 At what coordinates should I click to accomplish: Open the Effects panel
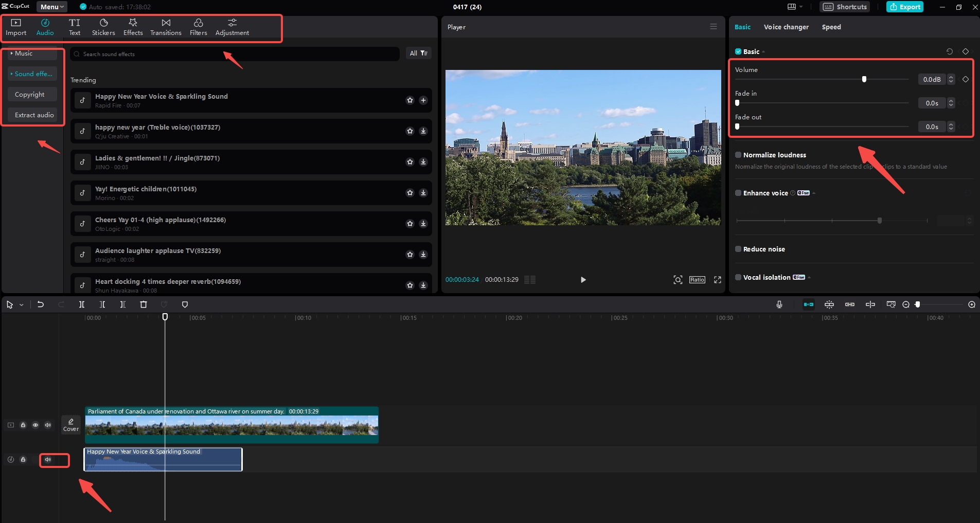tap(133, 27)
